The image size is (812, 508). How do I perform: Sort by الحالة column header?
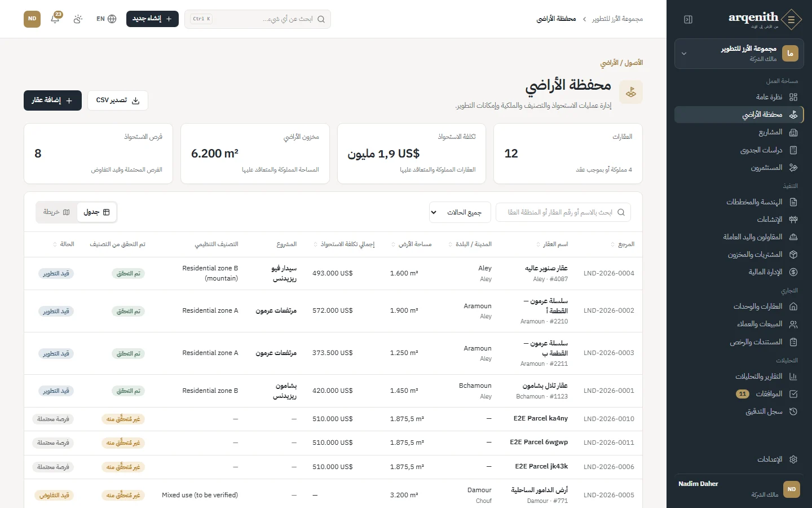click(x=64, y=244)
